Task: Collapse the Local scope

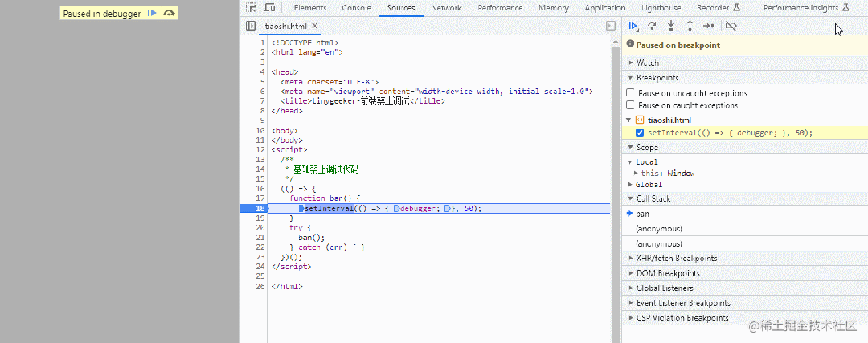Action: [x=630, y=162]
